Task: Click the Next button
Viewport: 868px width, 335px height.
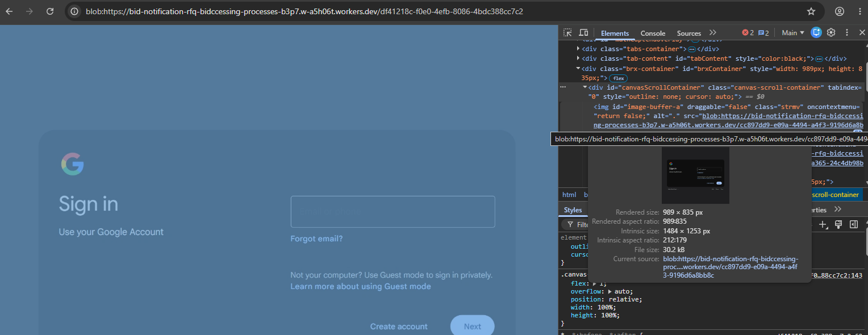Action: pyautogui.click(x=473, y=326)
